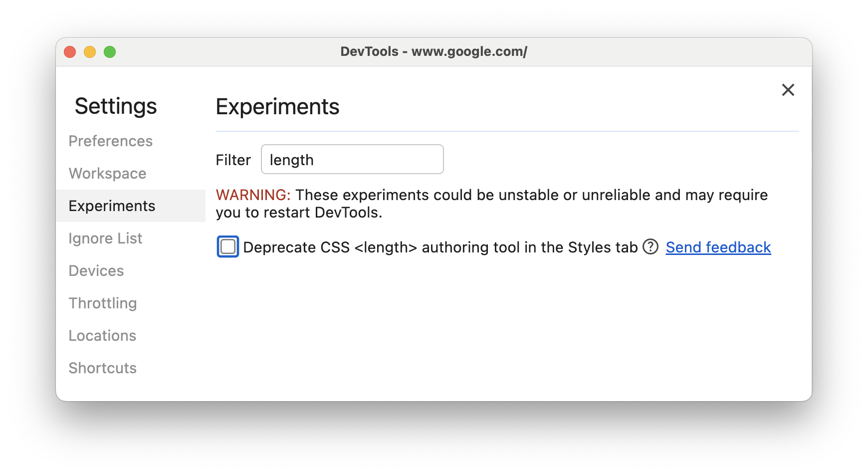Click the Experiments page title
The image size is (868, 475).
[277, 106]
